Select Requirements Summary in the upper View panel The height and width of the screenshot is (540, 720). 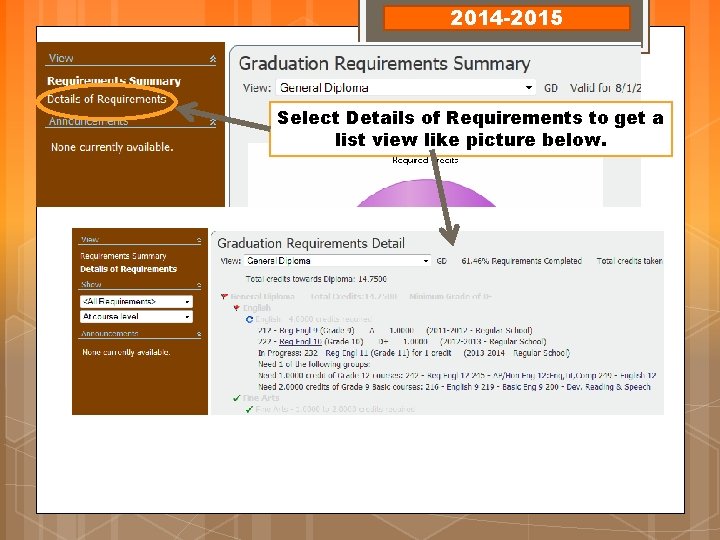[x=114, y=81]
